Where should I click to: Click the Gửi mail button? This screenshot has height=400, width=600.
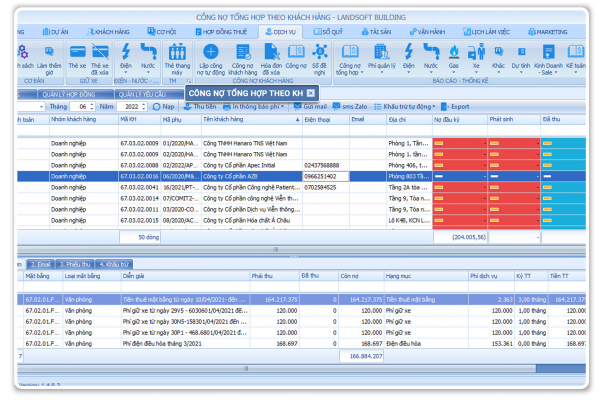coord(308,106)
